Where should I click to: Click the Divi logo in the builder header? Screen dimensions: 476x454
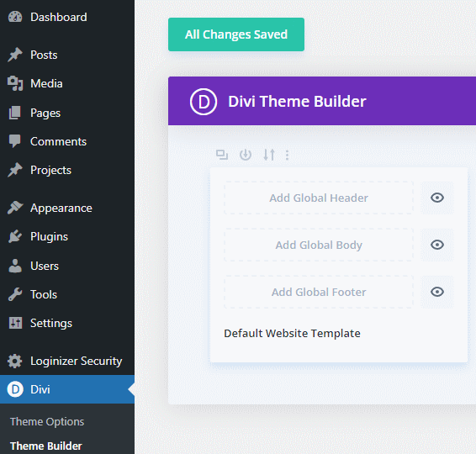[204, 102]
